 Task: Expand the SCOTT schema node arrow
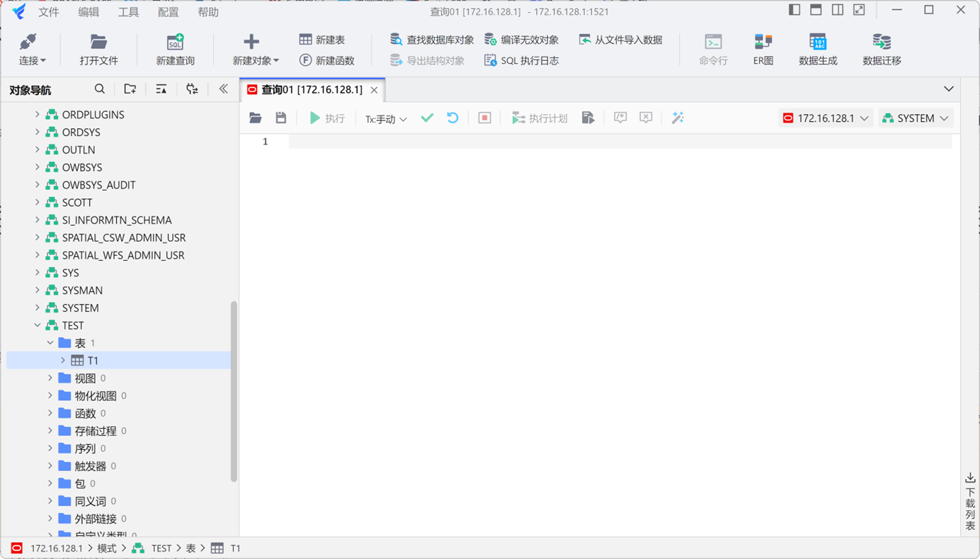(x=38, y=203)
